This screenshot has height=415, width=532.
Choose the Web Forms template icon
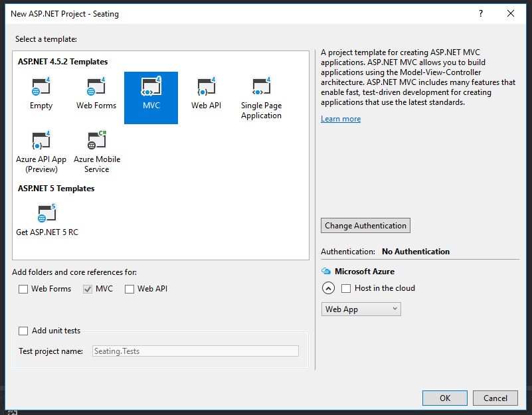tap(96, 86)
